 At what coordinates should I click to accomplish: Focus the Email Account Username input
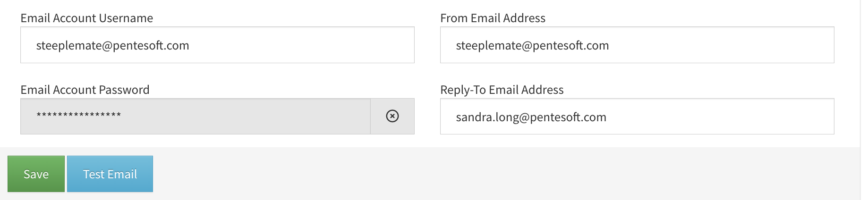(x=217, y=45)
